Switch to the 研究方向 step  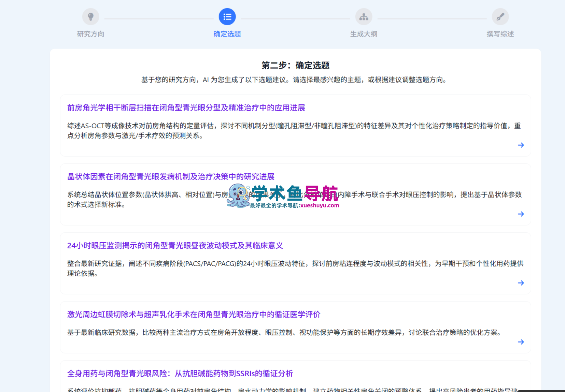point(90,34)
